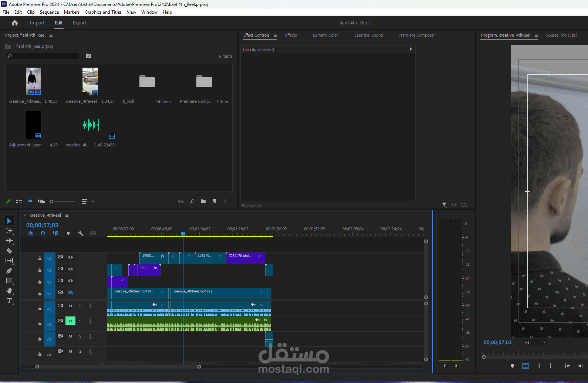Click the Home icon in workspace bar

pos(15,23)
